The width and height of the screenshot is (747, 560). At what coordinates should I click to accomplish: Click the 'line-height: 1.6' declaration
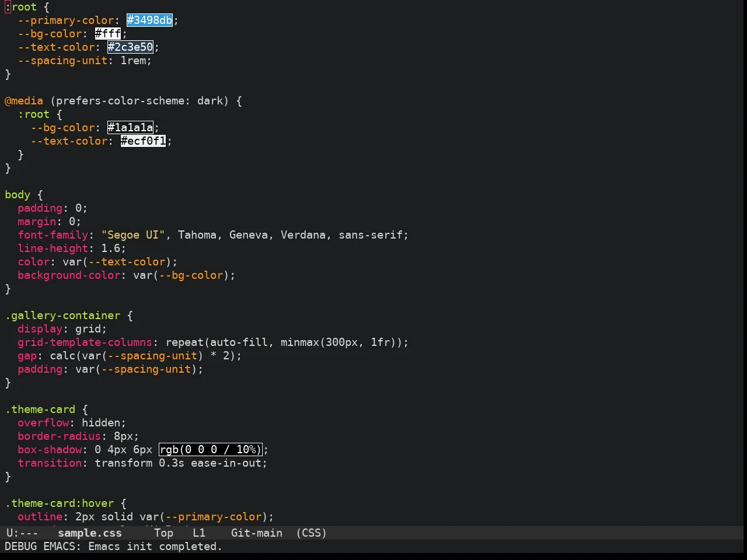coord(72,249)
